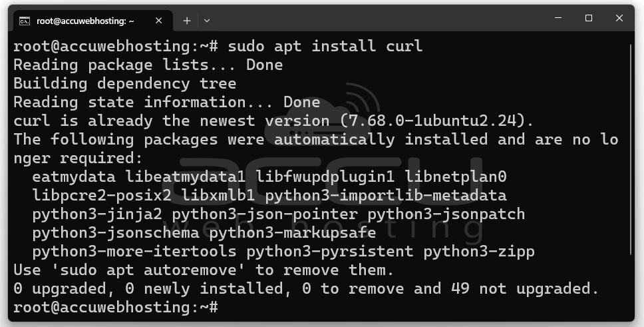The image size is (644, 327).
Task: Click the libnetplan0 package name
Action: coord(456,177)
